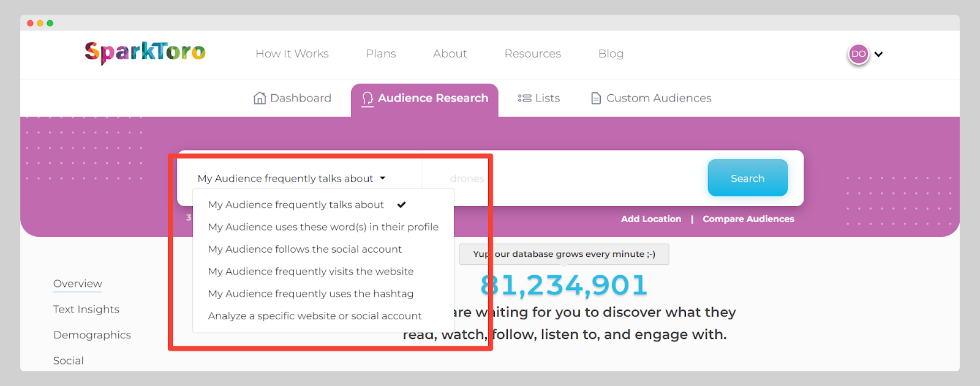Switch to the Dashboard tab
This screenshot has width=980, height=386.
click(292, 98)
